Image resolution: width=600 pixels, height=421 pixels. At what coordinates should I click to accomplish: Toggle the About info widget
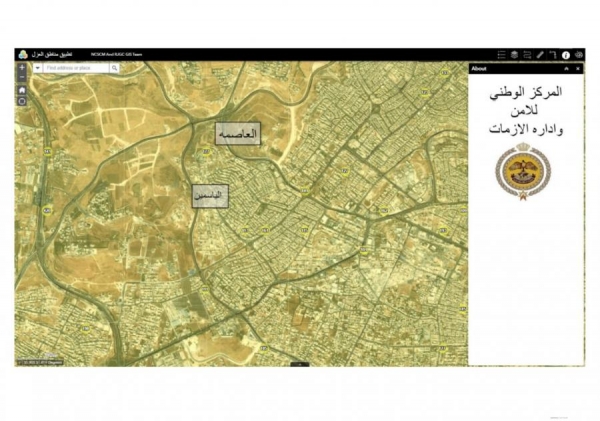coord(566,55)
